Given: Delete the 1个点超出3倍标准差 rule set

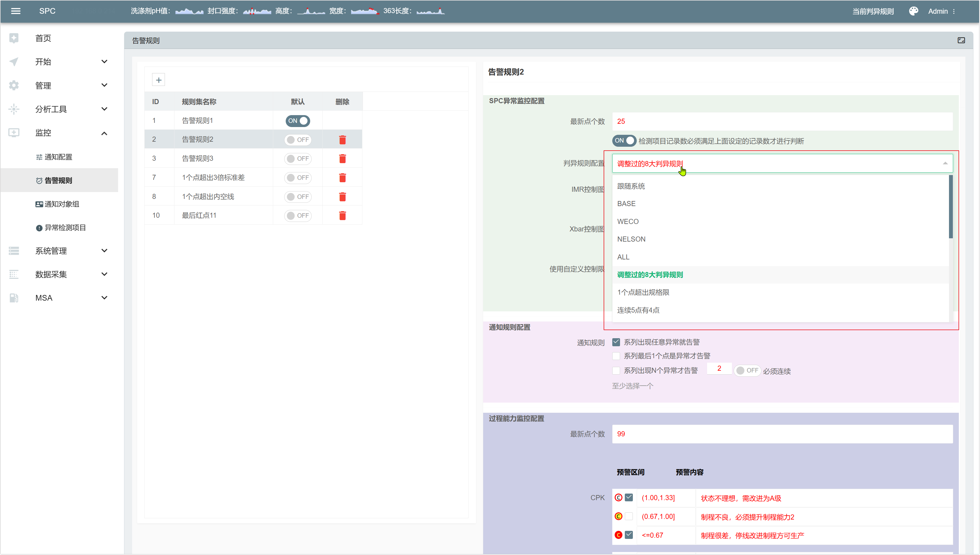Looking at the screenshot, I should (x=342, y=178).
